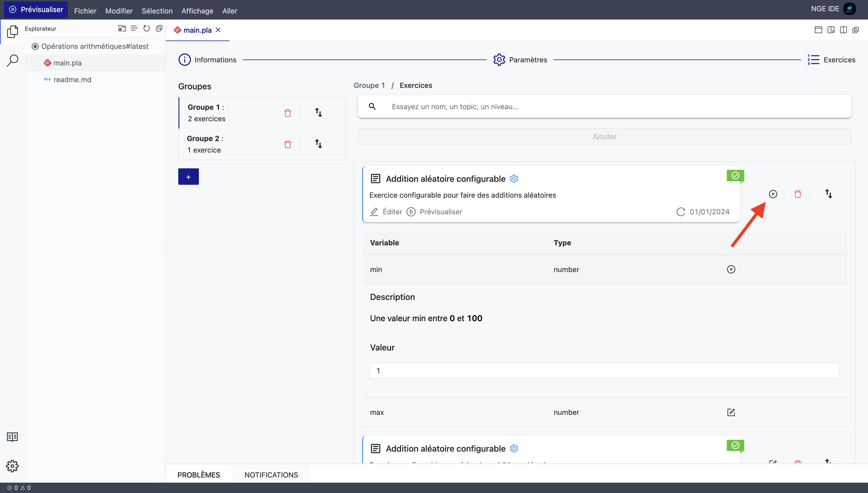The image size is (868, 493).
Task: Close the min variable editor circled X
Action: pos(731,269)
